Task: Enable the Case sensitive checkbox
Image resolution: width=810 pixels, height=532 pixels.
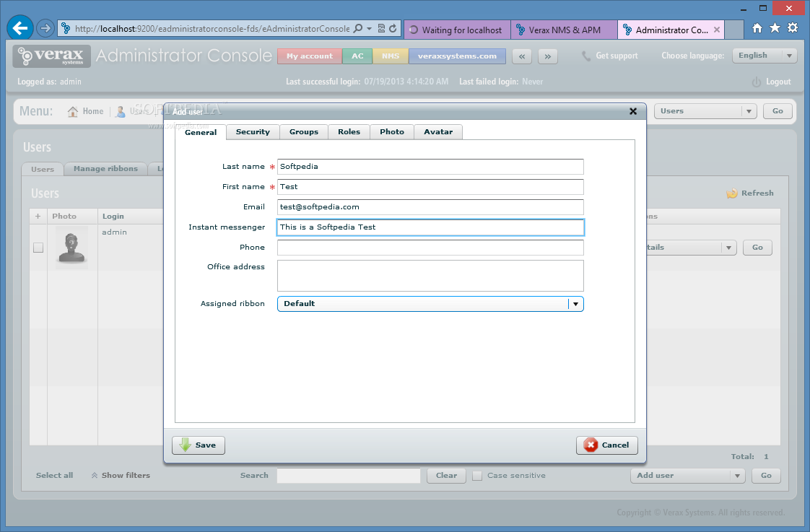Action: click(x=477, y=476)
